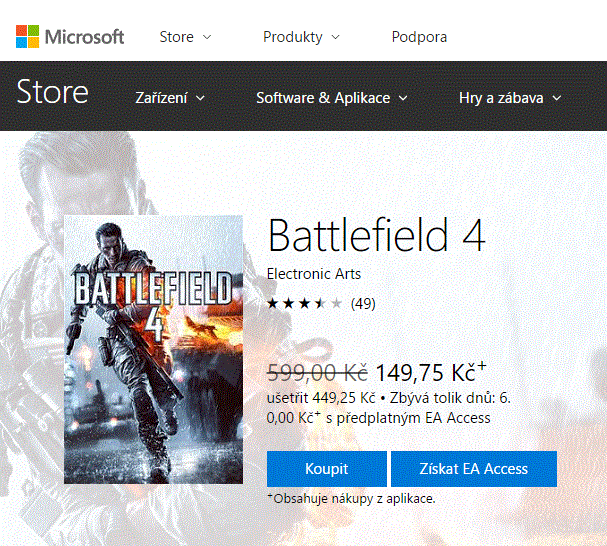Click 'Obsahuje nákupy z aplikace' note

351,499
